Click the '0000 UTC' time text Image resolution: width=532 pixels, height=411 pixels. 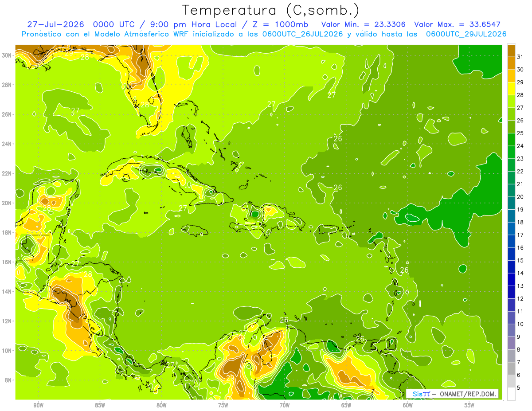113,24
